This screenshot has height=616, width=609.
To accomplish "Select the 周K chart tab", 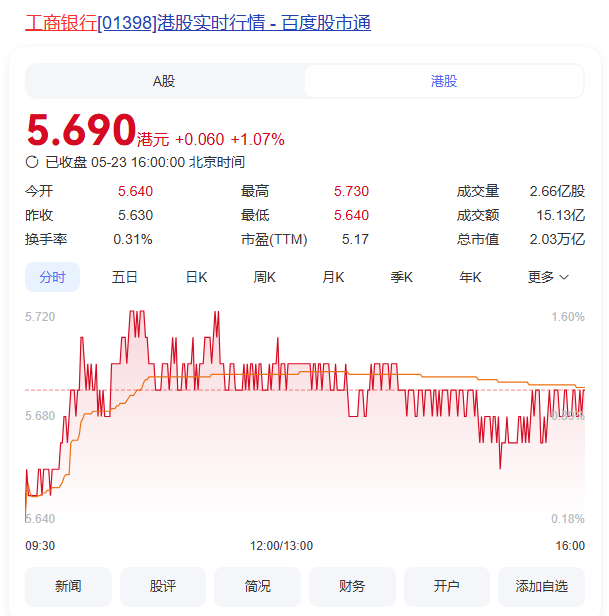I will point(264,277).
